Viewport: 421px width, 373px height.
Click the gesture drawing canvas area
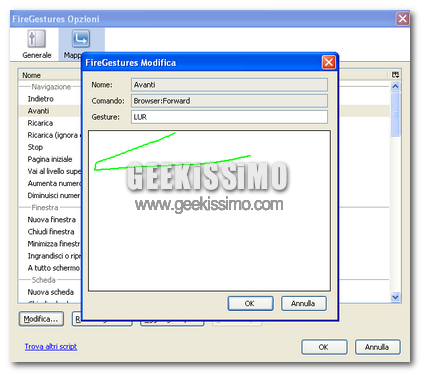coord(209,211)
